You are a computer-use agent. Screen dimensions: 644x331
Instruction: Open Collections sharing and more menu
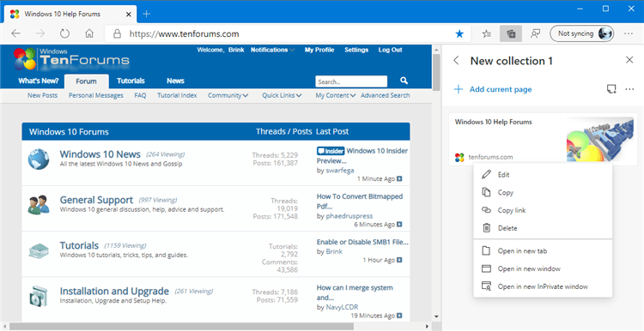tap(629, 89)
